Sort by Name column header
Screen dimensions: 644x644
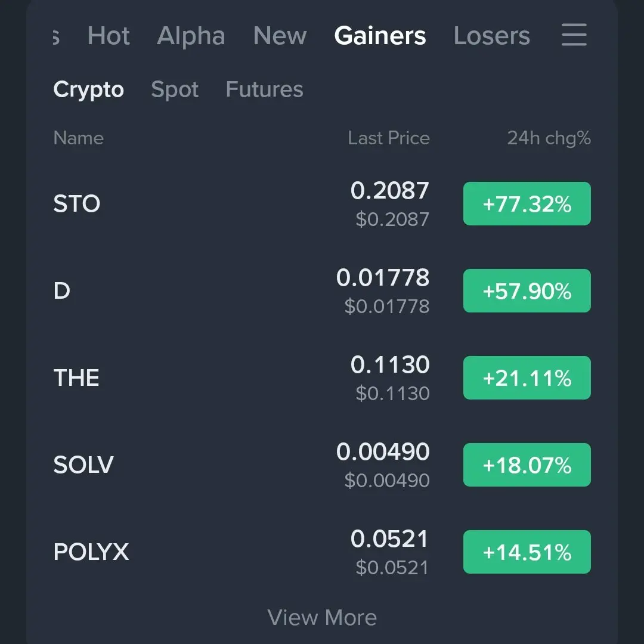pos(78,138)
